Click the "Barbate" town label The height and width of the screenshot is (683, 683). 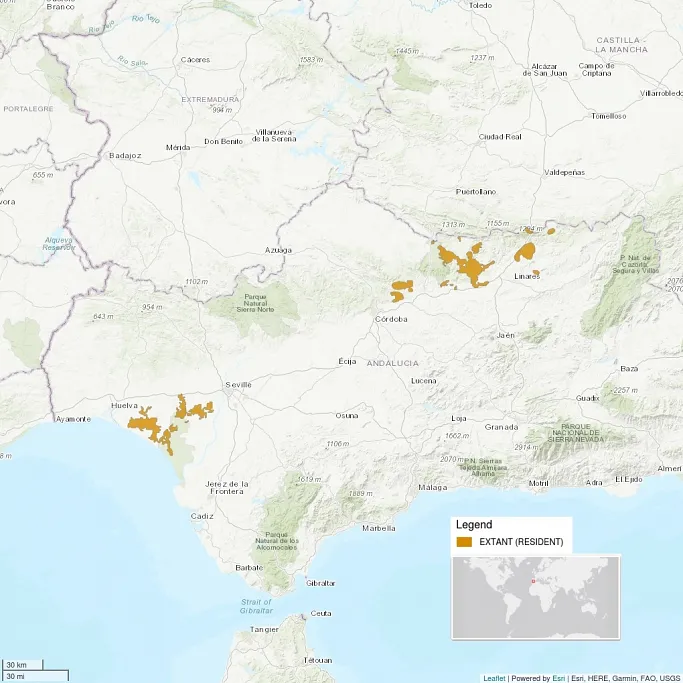tap(249, 568)
